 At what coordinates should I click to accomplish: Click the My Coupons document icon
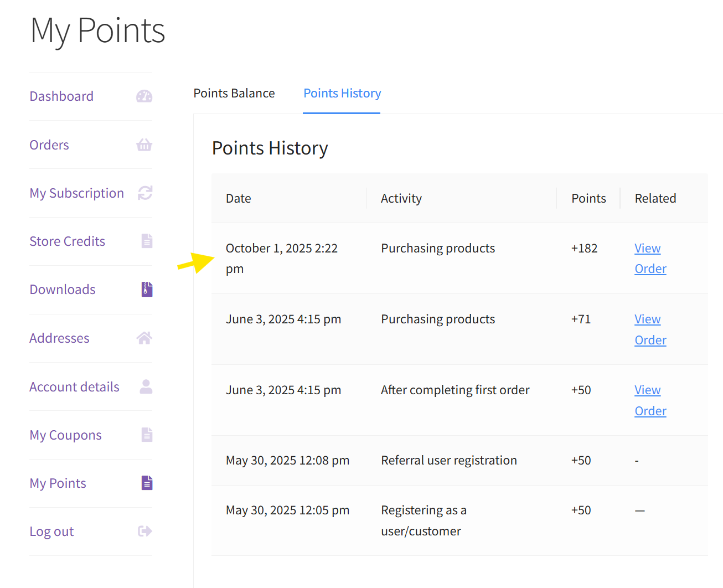point(147,435)
